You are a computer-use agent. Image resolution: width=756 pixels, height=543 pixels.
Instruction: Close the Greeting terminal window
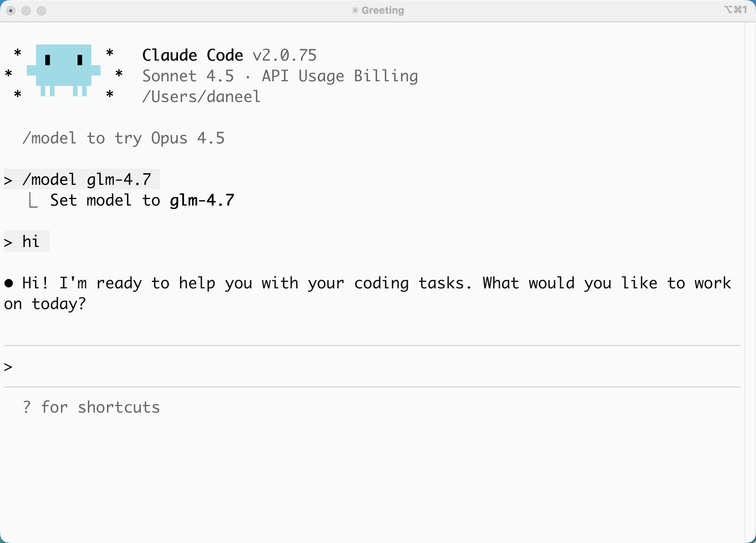point(11,11)
